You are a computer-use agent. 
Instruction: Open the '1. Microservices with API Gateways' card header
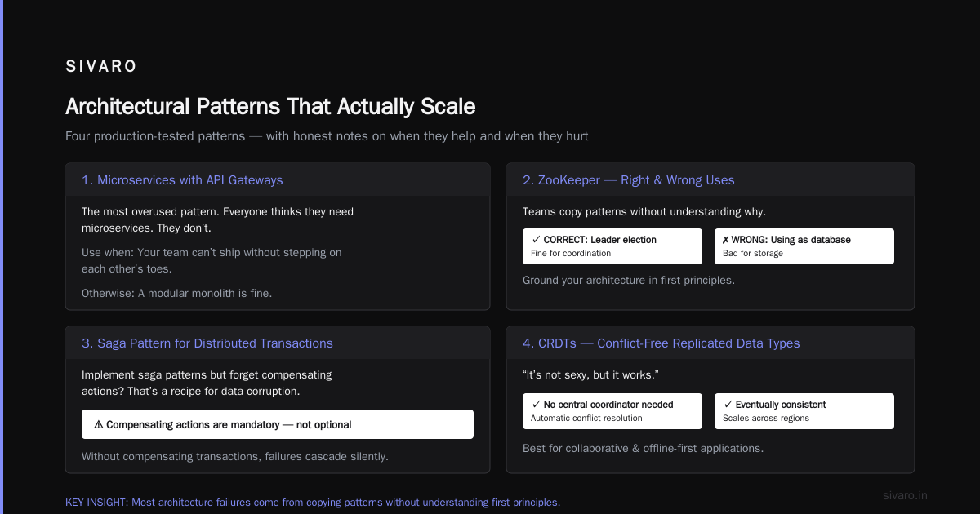[x=278, y=179]
